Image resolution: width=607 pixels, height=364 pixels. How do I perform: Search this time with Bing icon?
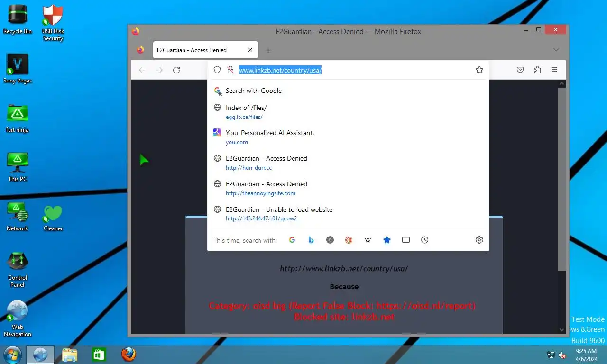pos(311,240)
